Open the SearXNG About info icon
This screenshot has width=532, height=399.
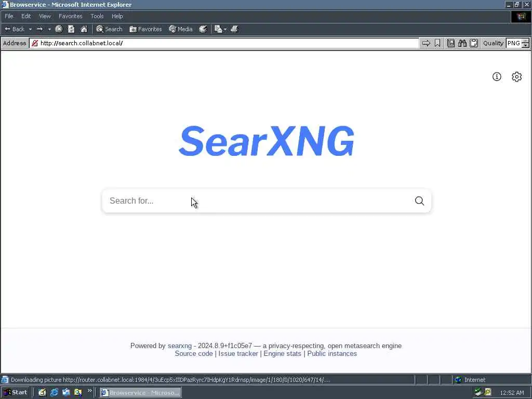[497, 77]
